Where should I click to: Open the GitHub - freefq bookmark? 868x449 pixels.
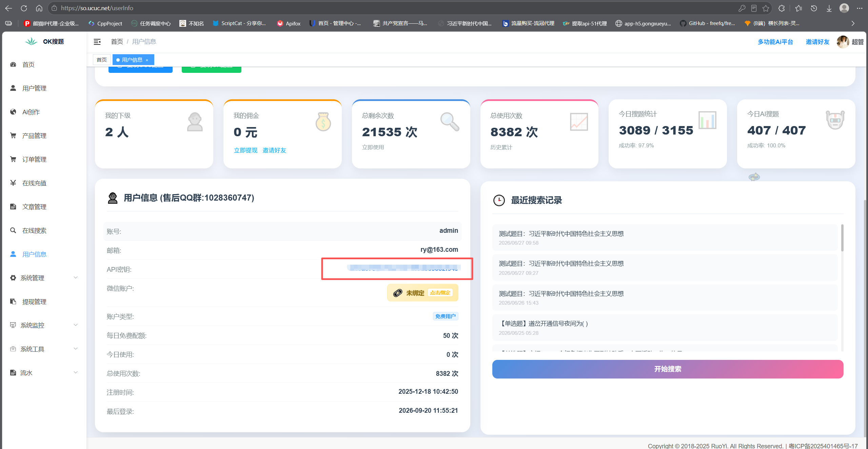(708, 23)
